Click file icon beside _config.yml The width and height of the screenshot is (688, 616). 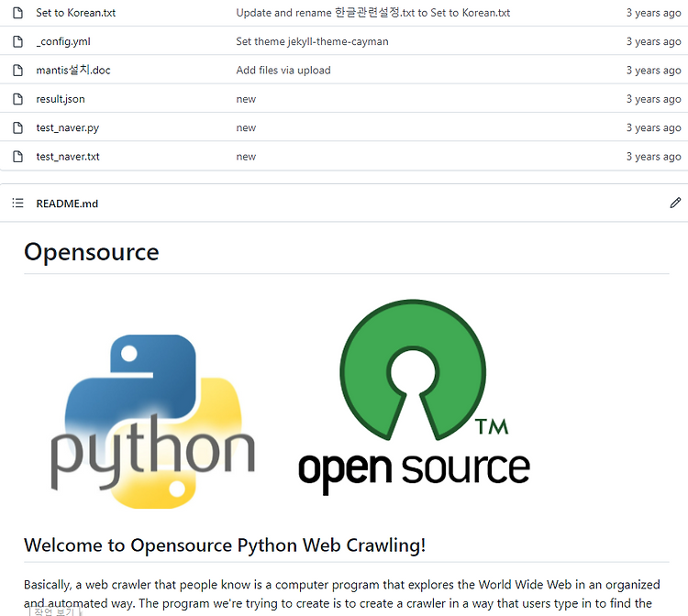(x=18, y=41)
